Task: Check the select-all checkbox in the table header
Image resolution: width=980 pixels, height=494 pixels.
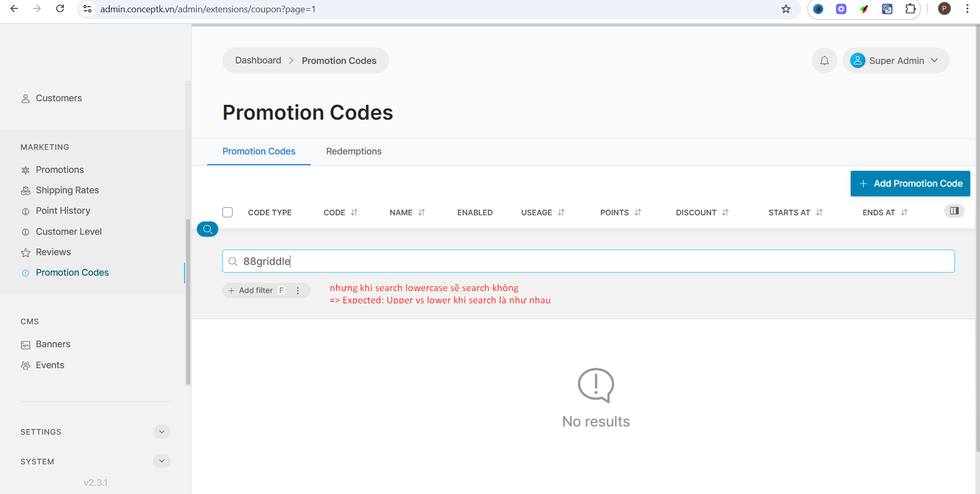Action: 227,212
